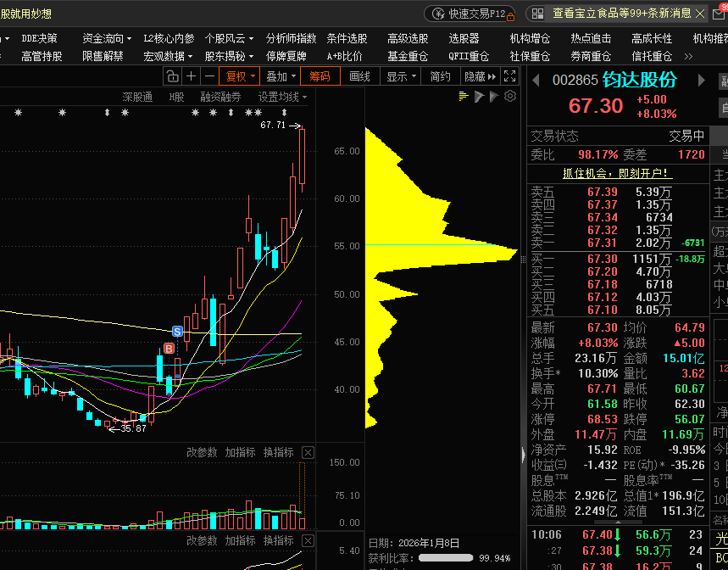The height and width of the screenshot is (570, 728).
Task: Open 叠加 overlay dropdown
Action: click(x=280, y=76)
